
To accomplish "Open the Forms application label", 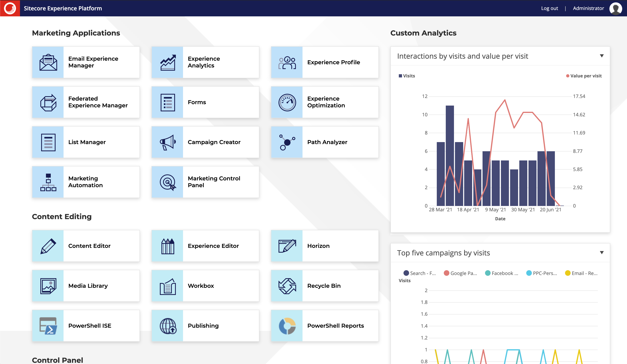I will coord(197,102).
